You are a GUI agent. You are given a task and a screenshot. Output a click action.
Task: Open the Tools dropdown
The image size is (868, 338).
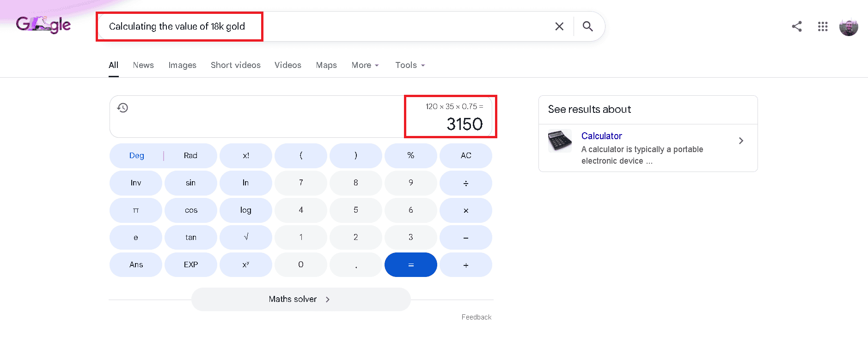pyautogui.click(x=410, y=65)
